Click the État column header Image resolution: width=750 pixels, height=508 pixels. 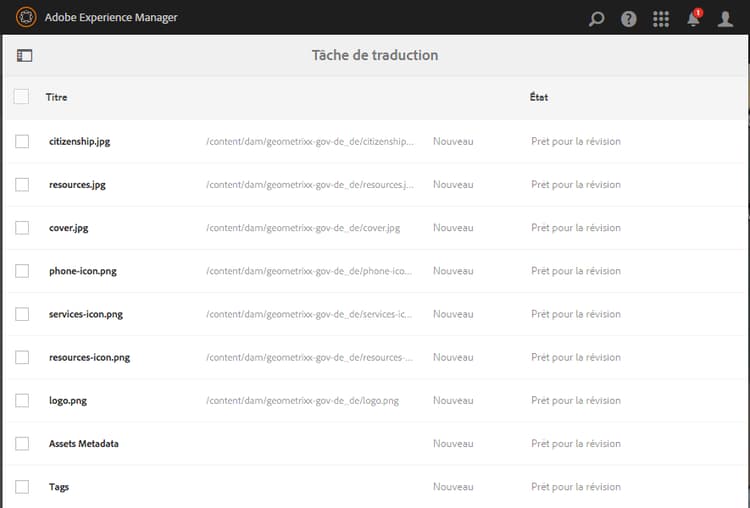539,97
